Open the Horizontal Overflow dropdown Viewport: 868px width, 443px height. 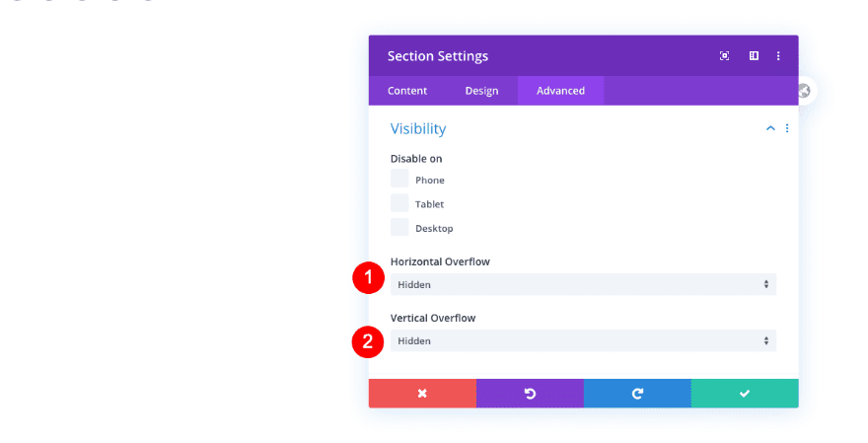[583, 284]
